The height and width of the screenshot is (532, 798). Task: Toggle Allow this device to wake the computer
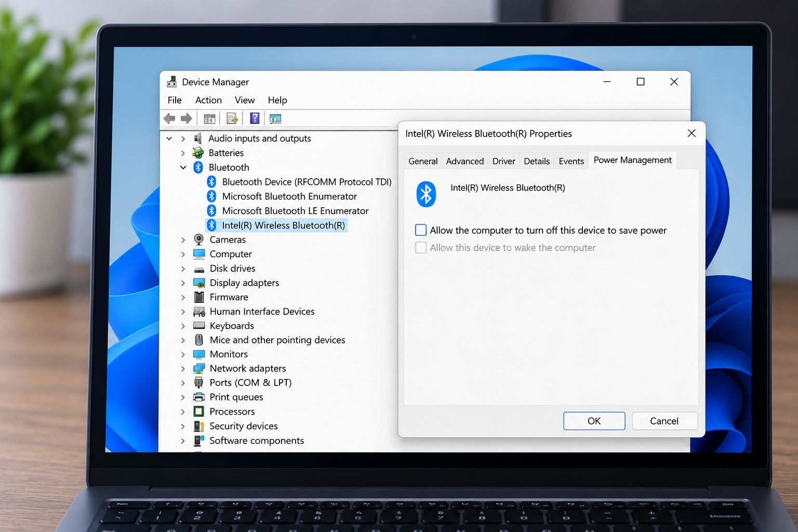click(421, 248)
